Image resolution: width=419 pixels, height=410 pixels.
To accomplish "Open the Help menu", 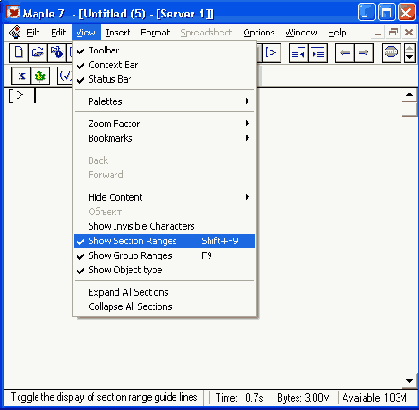I will [337, 32].
